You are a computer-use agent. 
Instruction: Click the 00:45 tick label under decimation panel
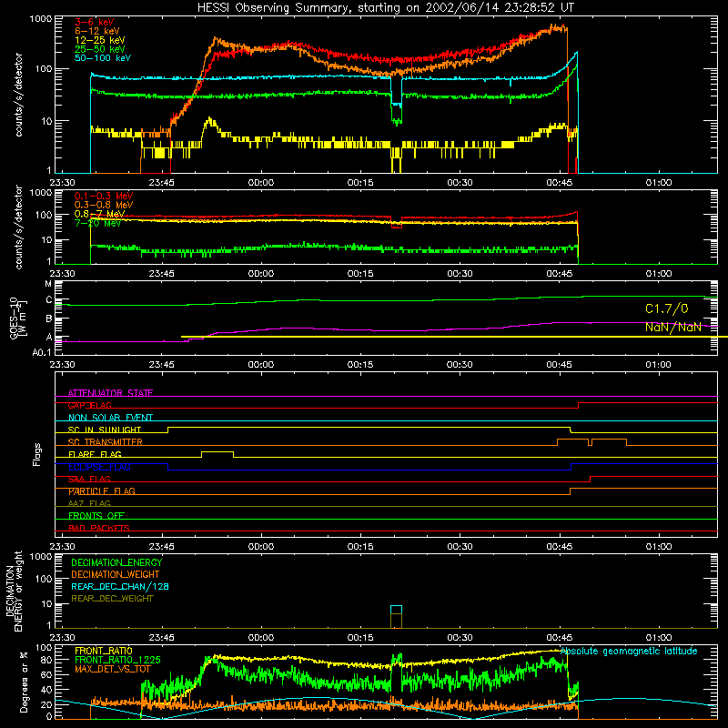click(559, 638)
